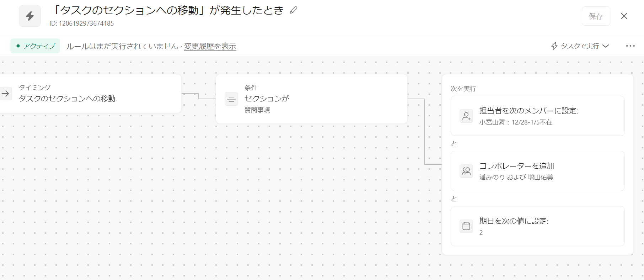644x280 pixels.
Task: Edit rule name with pencil icon
Action: (293, 10)
